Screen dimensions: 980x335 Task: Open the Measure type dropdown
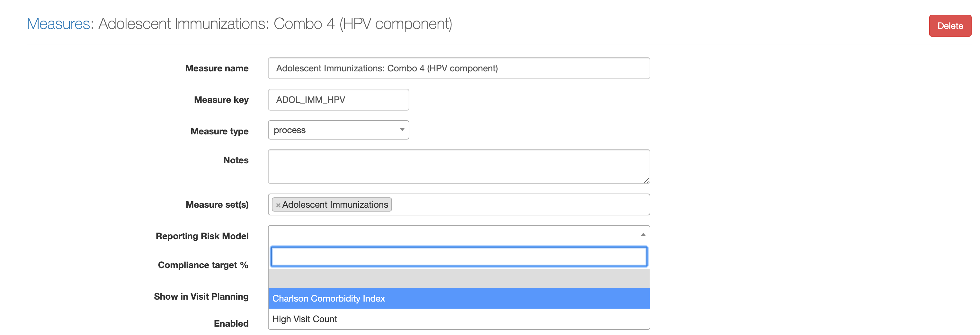(x=338, y=130)
